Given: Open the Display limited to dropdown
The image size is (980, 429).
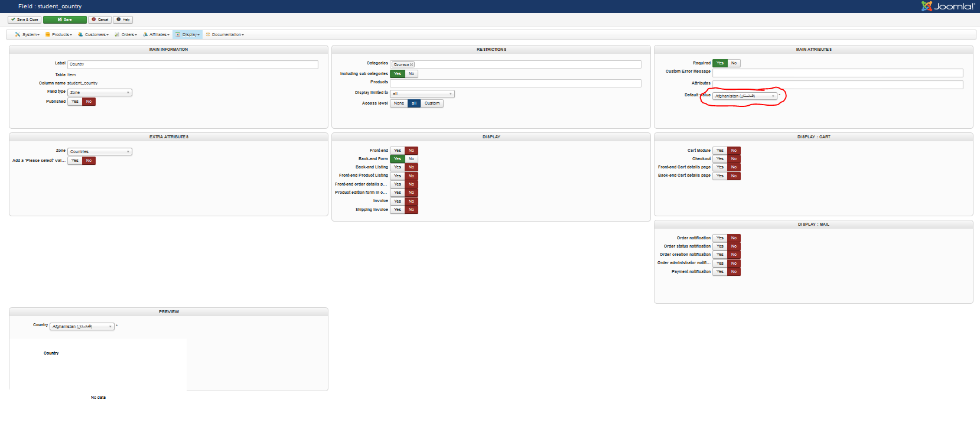Looking at the screenshot, I should pos(422,94).
